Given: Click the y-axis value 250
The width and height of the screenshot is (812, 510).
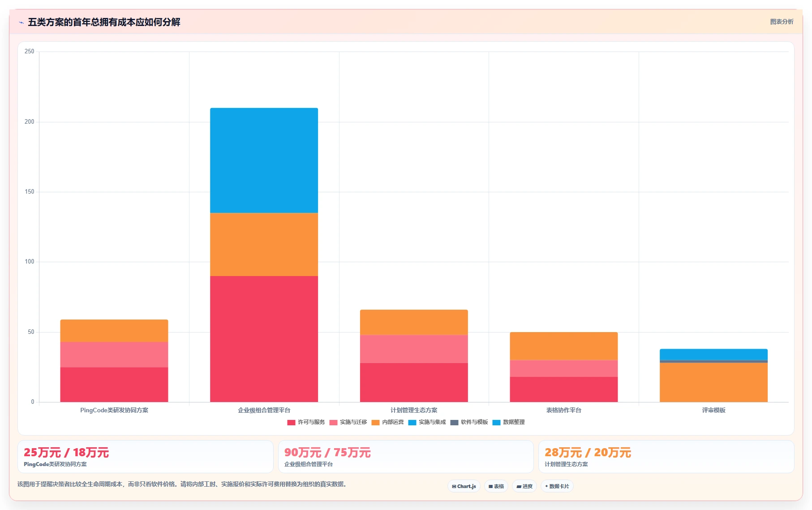Looking at the screenshot, I should pos(29,52).
